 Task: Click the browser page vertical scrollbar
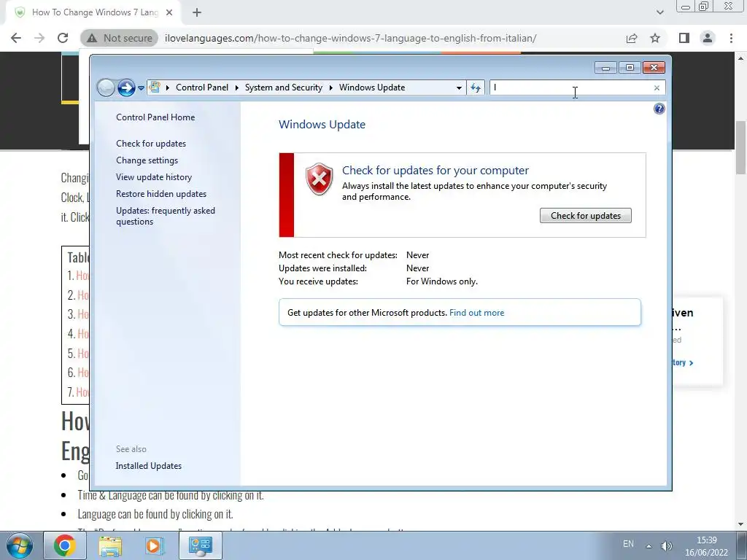741,148
